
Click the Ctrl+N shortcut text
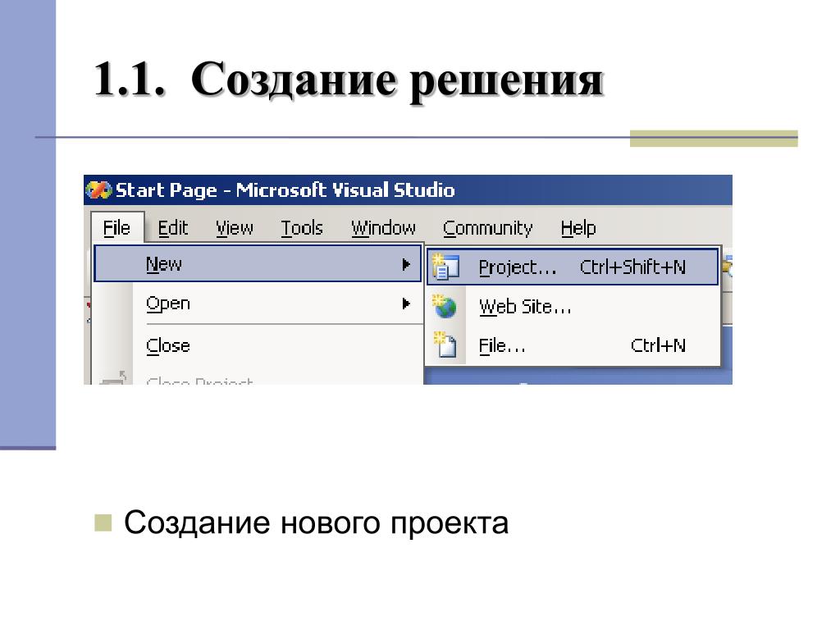click(x=658, y=345)
